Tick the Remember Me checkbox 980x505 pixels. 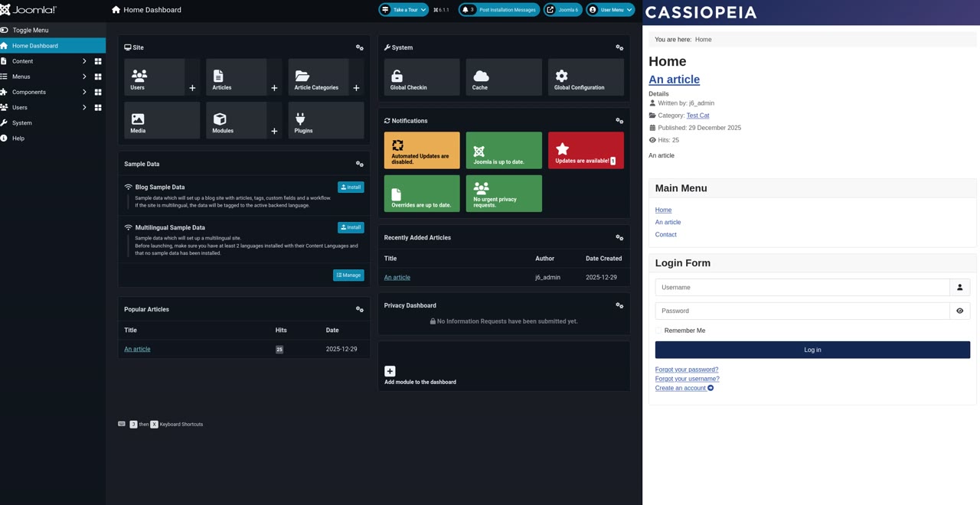pos(658,331)
